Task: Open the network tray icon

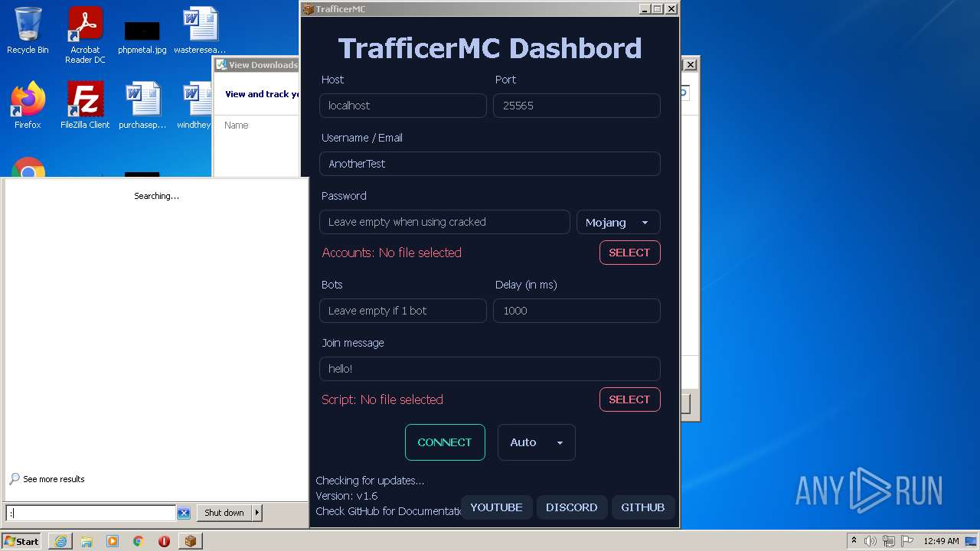Action: point(889,541)
